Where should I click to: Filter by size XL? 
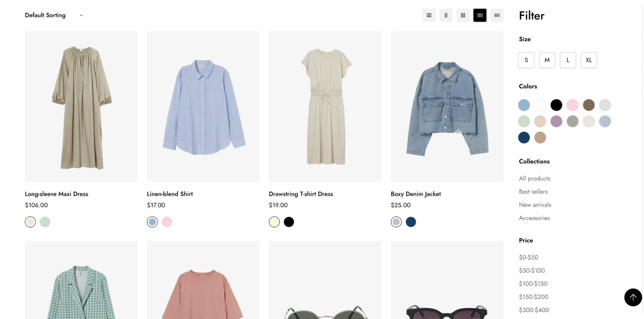(x=589, y=60)
